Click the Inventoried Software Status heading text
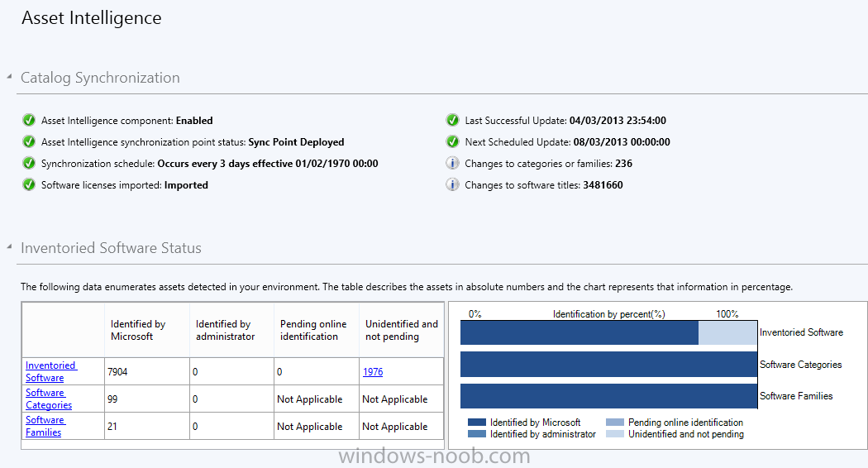The width and height of the screenshot is (868, 468). pyautogui.click(x=111, y=247)
